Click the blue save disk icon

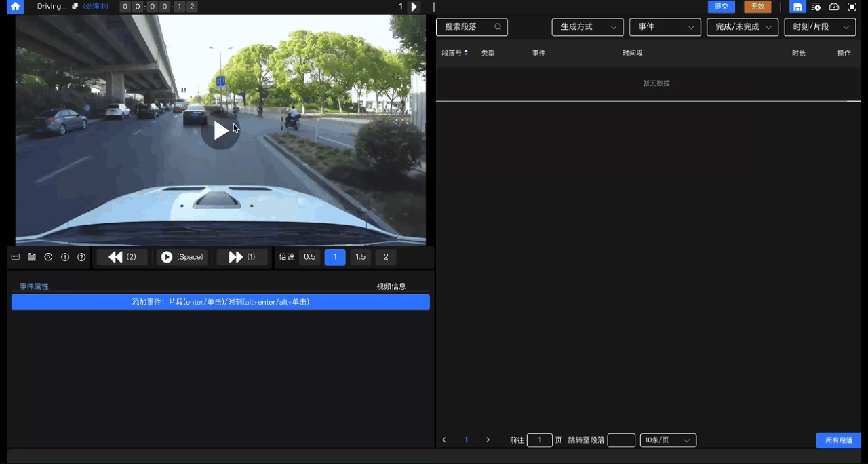coord(797,7)
